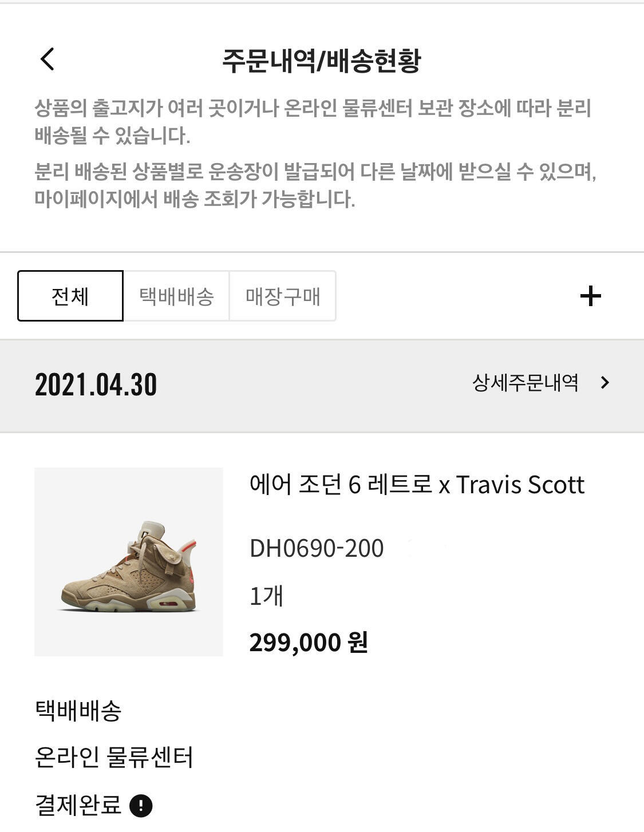Go back using the left arrow icon

pos(48,60)
